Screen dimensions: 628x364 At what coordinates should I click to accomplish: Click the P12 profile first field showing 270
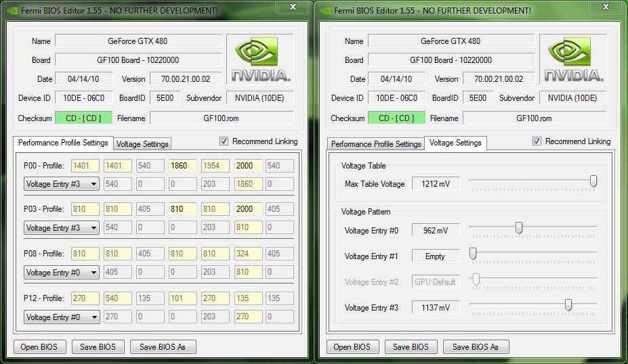[85, 298]
